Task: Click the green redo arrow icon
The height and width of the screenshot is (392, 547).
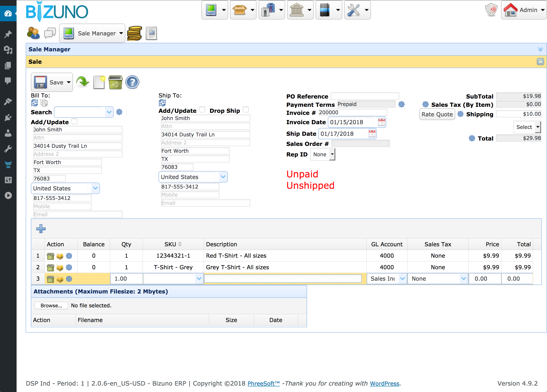Action: 82,82
